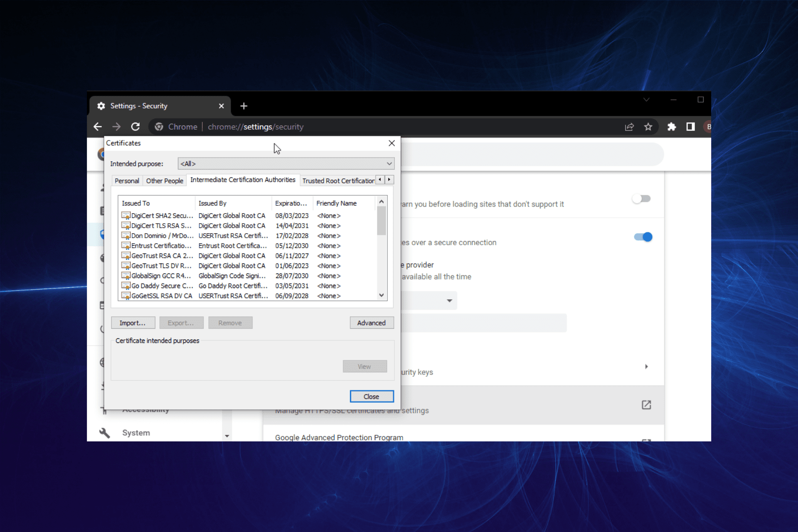Click the Import... button
This screenshot has width=798, height=532.
(133, 323)
